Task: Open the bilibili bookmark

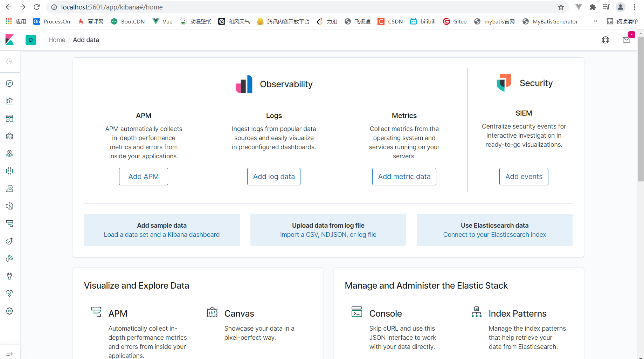Action: (423, 21)
